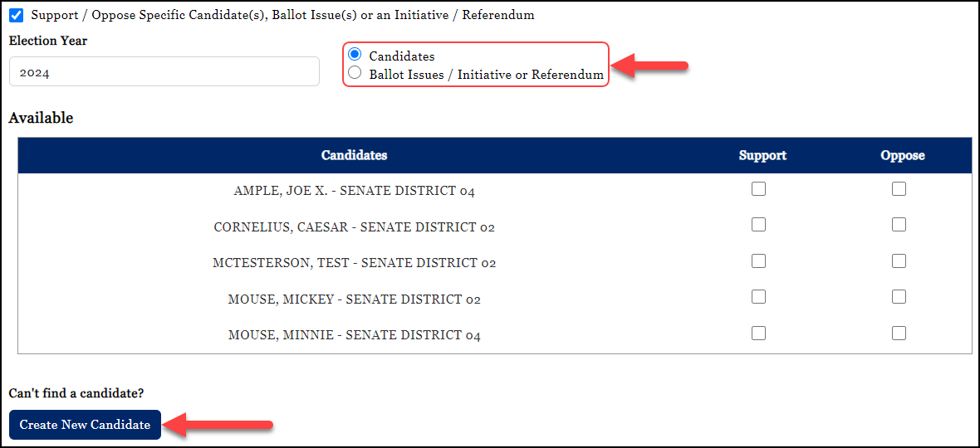Tick Oppose for McTesterson, Test
980x448 pixels.
[899, 261]
